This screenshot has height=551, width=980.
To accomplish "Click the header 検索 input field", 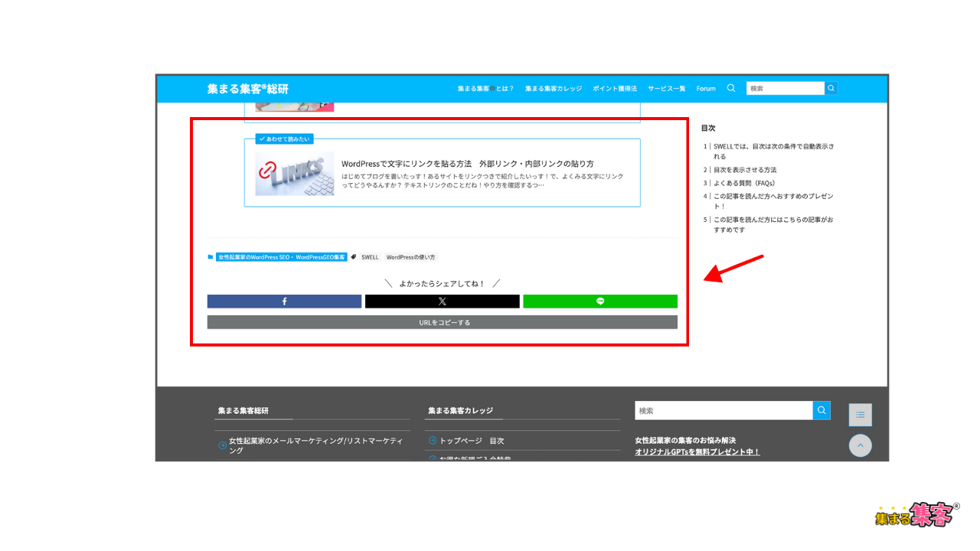I will coord(786,88).
